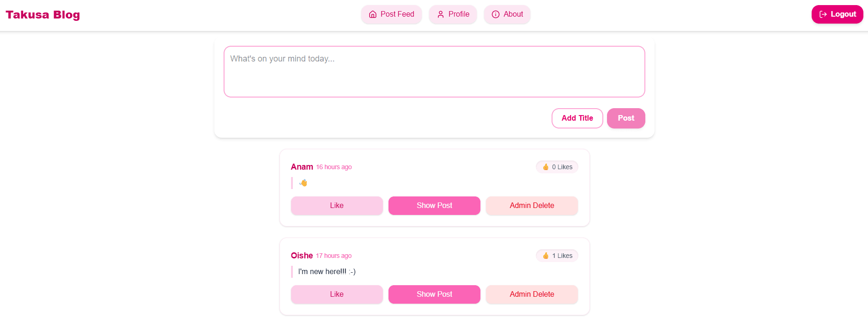
Task: Click the home icon in Post Feed
Action: pos(373,14)
